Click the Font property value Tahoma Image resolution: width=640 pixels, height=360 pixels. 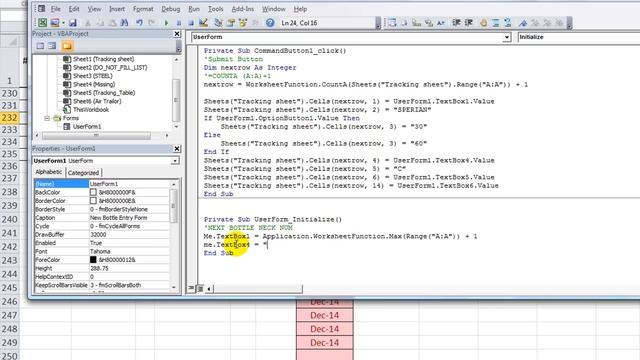point(100,251)
